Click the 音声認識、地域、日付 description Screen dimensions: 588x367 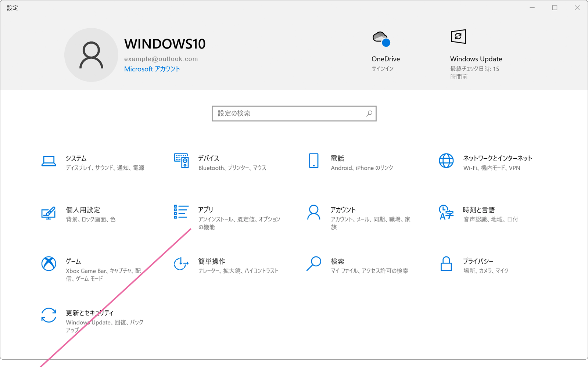[491, 219]
